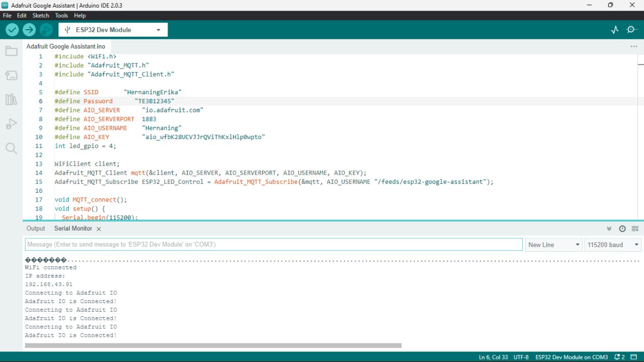Click the Verify sketch checkmark button
Image resolution: width=644 pixels, height=362 pixels.
tap(12, 30)
